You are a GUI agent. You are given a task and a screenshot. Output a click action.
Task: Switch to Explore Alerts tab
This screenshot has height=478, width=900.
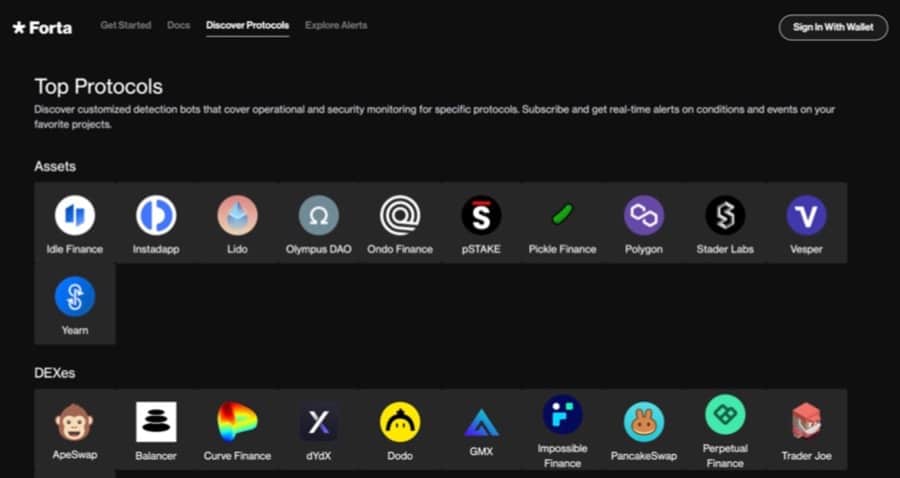pos(336,25)
